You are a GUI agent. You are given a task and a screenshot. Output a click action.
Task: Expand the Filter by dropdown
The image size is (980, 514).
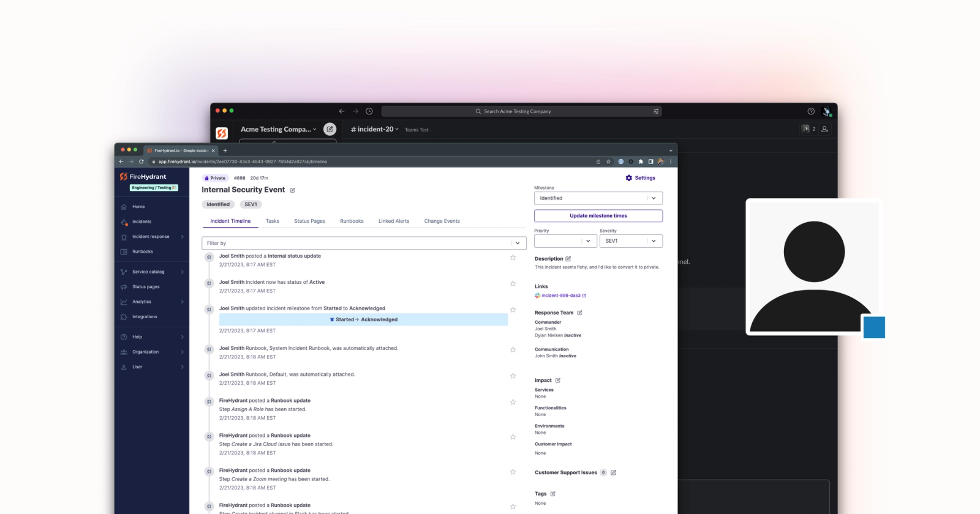point(364,243)
